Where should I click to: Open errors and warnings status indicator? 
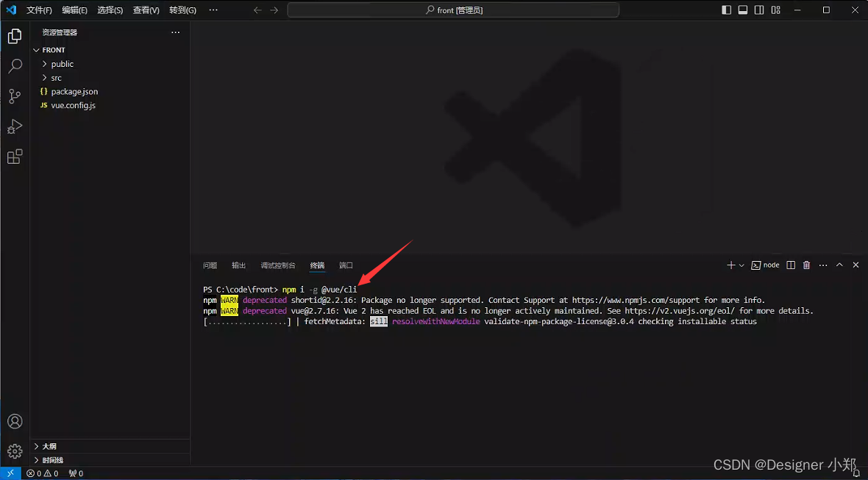42,473
